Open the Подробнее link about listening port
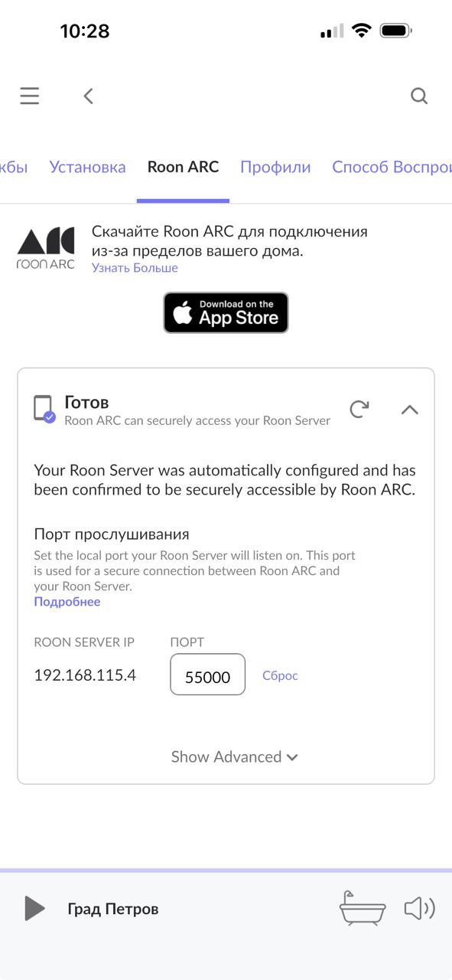The width and height of the screenshot is (452, 980). tap(67, 602)
